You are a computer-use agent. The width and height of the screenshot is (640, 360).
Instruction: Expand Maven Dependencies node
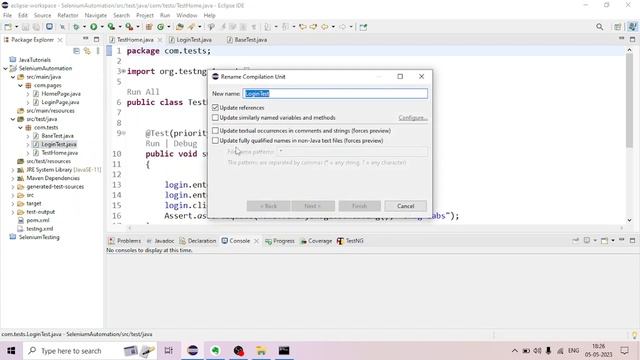coord(13,178)
